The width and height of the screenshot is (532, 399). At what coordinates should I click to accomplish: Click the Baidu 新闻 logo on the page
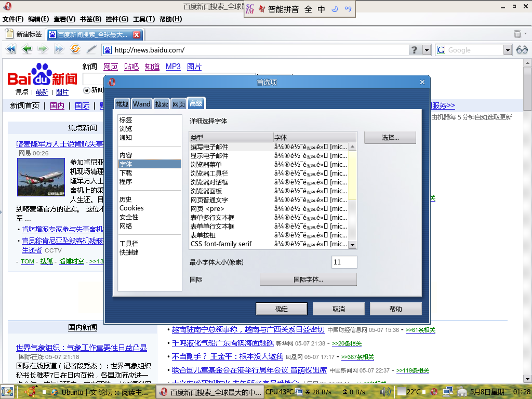tap(42, 75)
